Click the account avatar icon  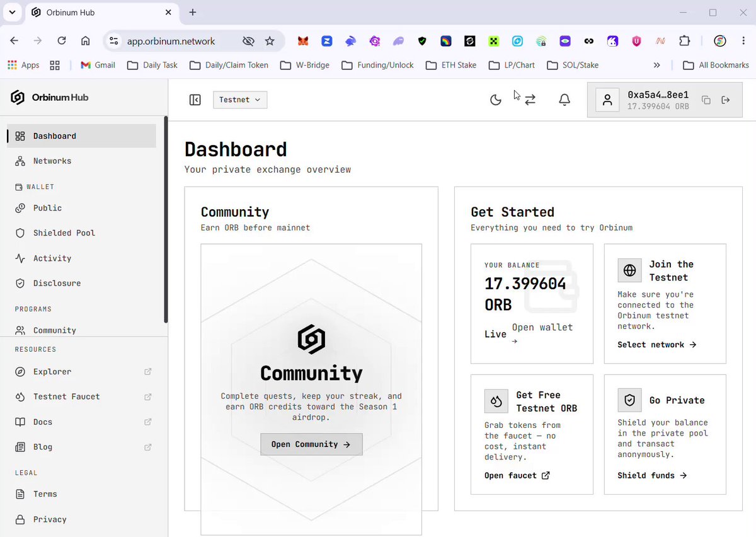point(607,100)
